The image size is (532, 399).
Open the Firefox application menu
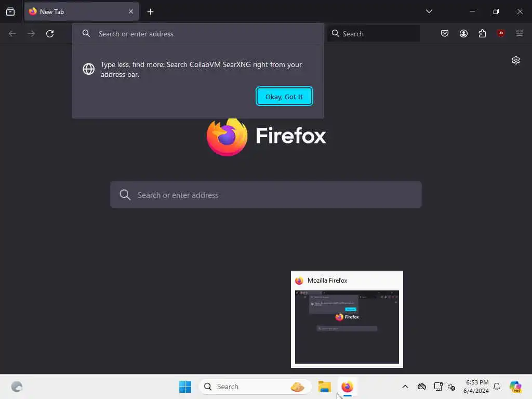point(520,33)
